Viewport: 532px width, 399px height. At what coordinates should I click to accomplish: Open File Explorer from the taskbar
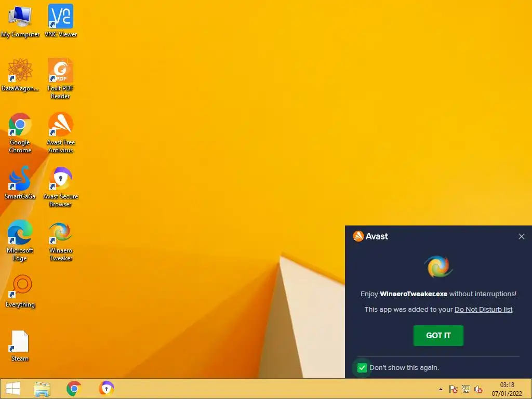pos(42,389)
